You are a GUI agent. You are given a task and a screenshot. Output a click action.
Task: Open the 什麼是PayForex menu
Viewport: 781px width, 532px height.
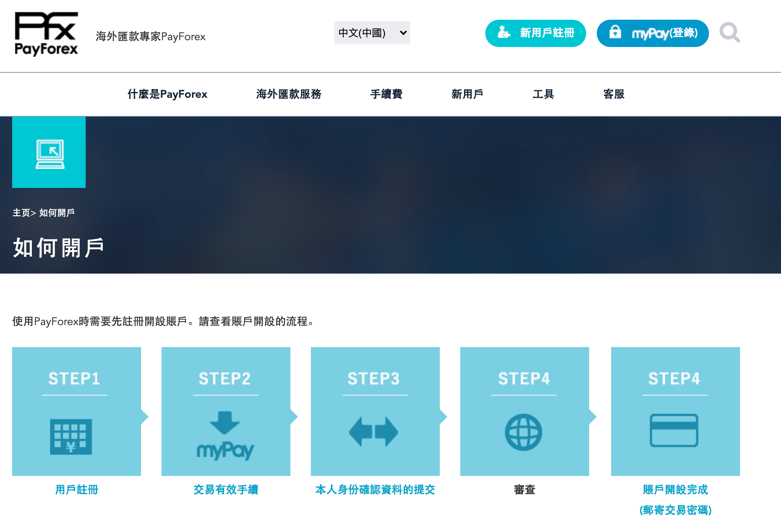coord(167,94)
